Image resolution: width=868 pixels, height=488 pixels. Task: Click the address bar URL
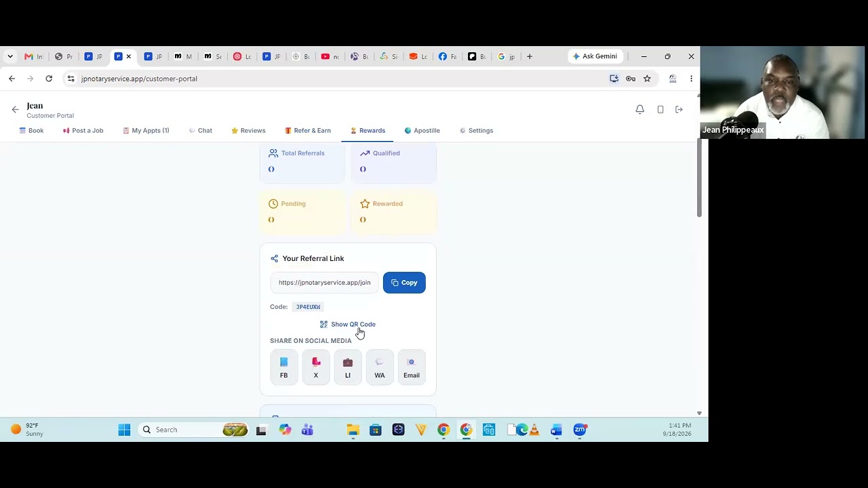(x=139, y=79)
